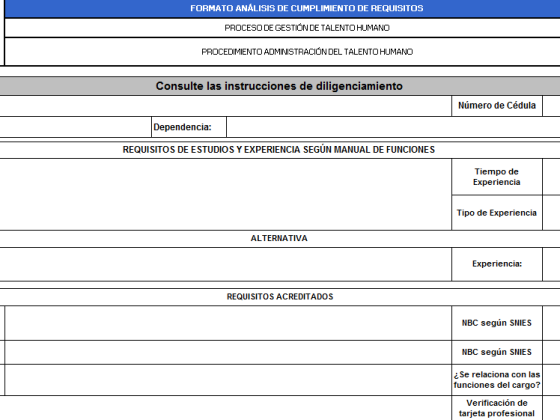Image resolution: width=560 pixels, height=420 pixels.
Task: Select the Tipo de Experiencia cell
Action: pos(497,213)
